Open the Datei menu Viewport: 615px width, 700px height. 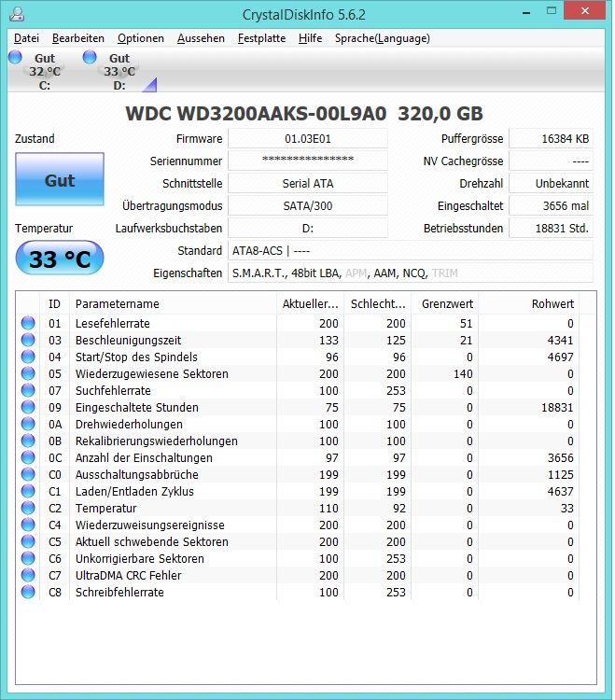click(27, 38)
